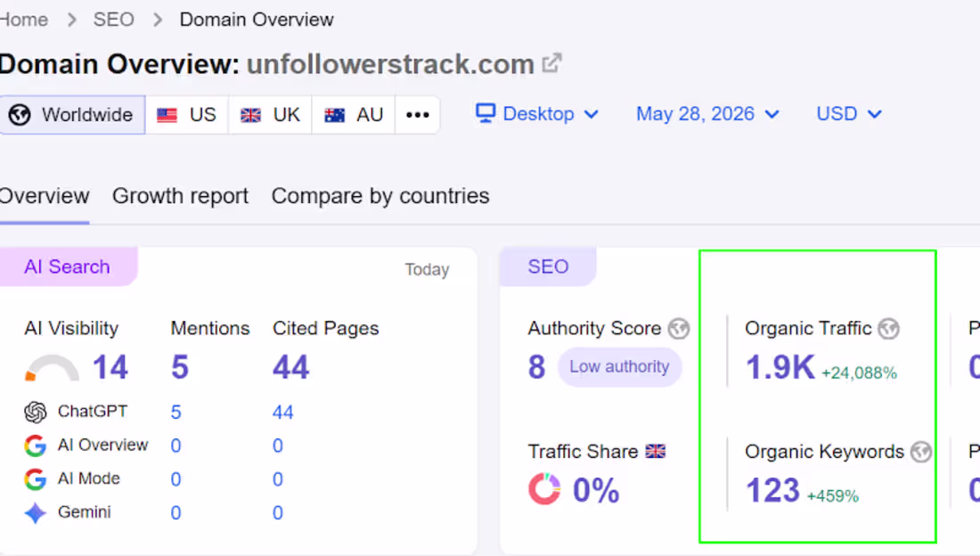
Task: Click globe icon next to Organic Keywords
Action: click(921, 452)
